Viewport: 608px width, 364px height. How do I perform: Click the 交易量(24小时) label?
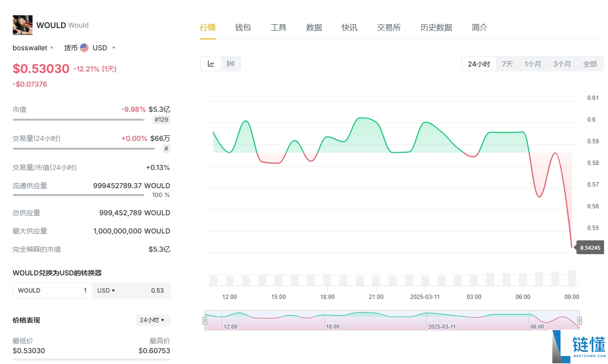(x=36, y=138)
